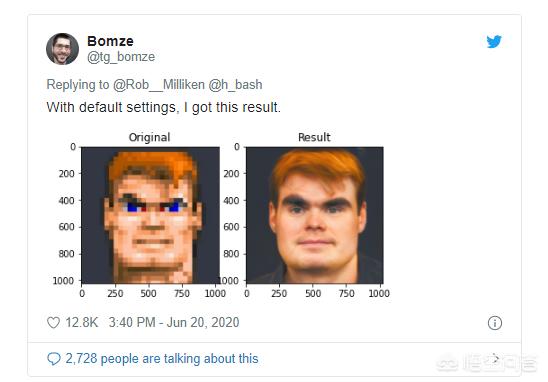This screenshot has height=382, width=548.
Task: Click the right chevron beside conversation link
Action: click(x=496, y=358)
